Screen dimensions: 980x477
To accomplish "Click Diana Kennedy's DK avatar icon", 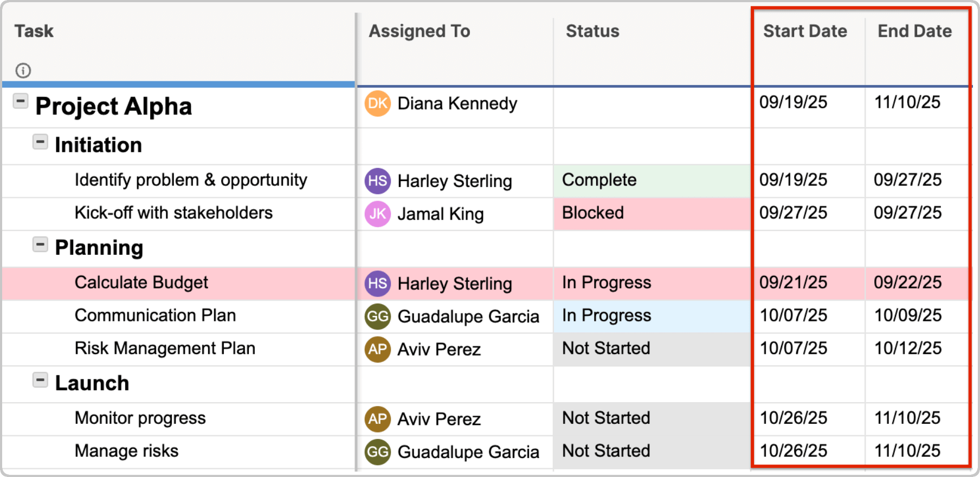I will click(378, 103).
